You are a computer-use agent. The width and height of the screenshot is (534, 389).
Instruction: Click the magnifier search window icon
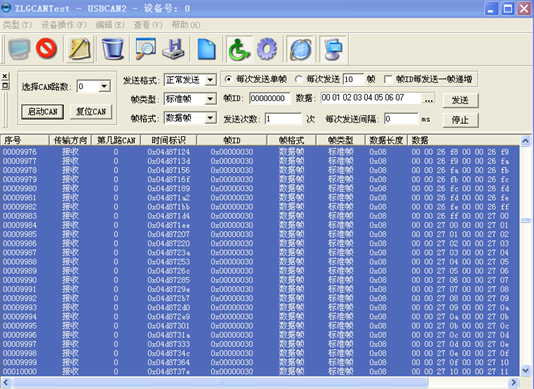click(145, 49)
